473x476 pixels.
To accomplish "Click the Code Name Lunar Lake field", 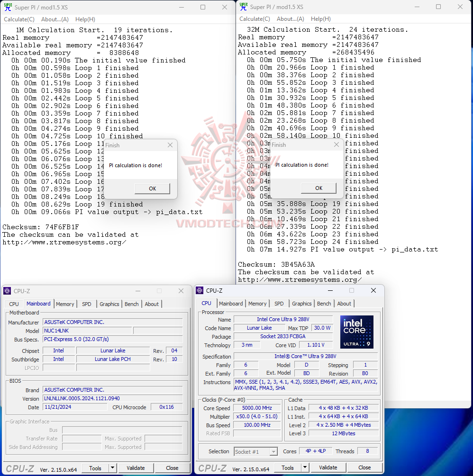I will 259,328.
